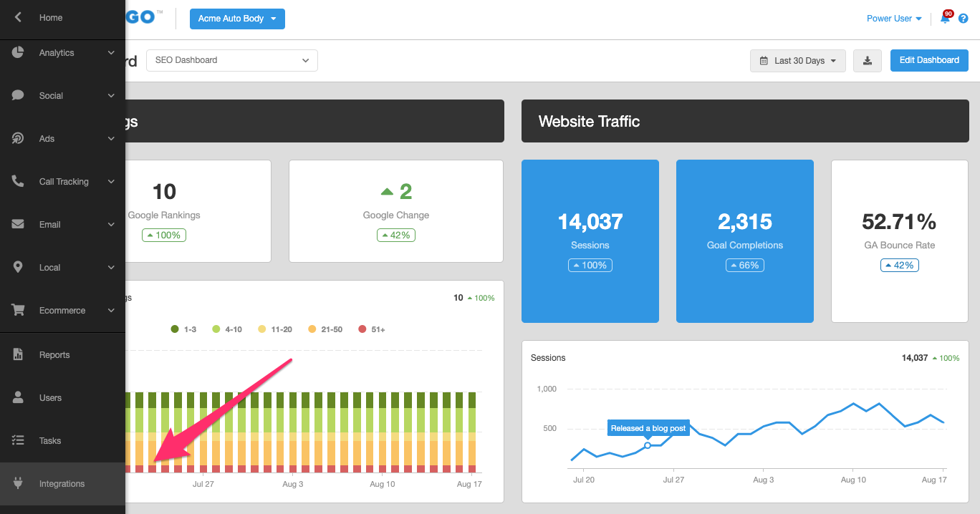Click the Ecommerce shopping cart icon

tap(18, 311)
